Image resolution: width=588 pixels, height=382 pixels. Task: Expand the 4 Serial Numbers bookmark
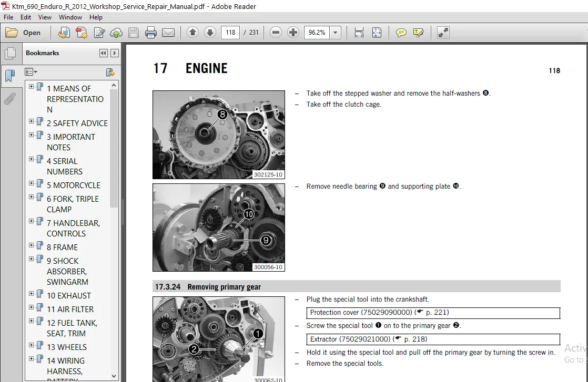point(31,159)
